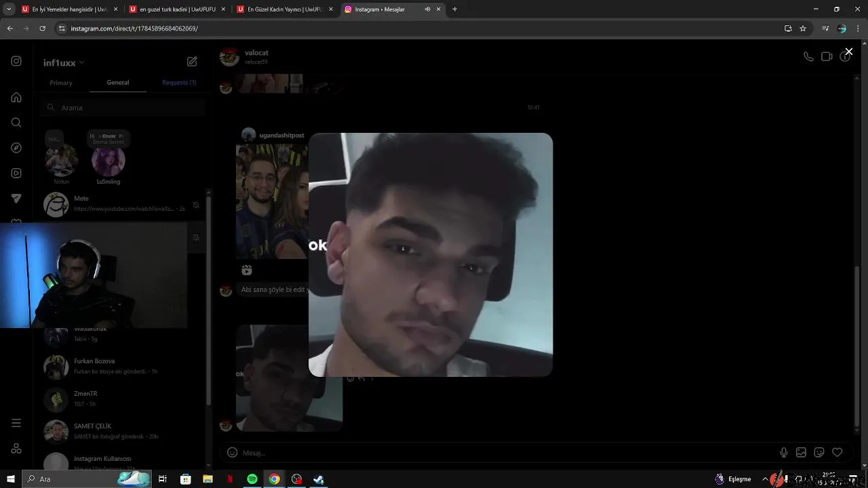Screen dimensions: 868x488
Task: Focus the Arama search field
Action: point(123,108)
